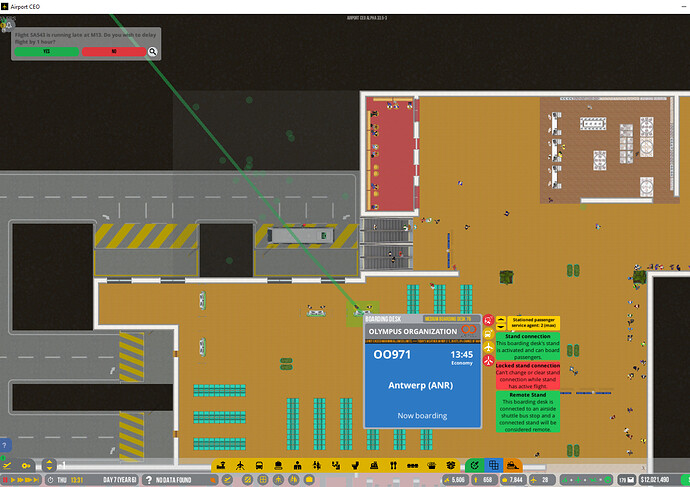Open the staff desk build menu
The image size is (690, 487).
click(297, 465)
